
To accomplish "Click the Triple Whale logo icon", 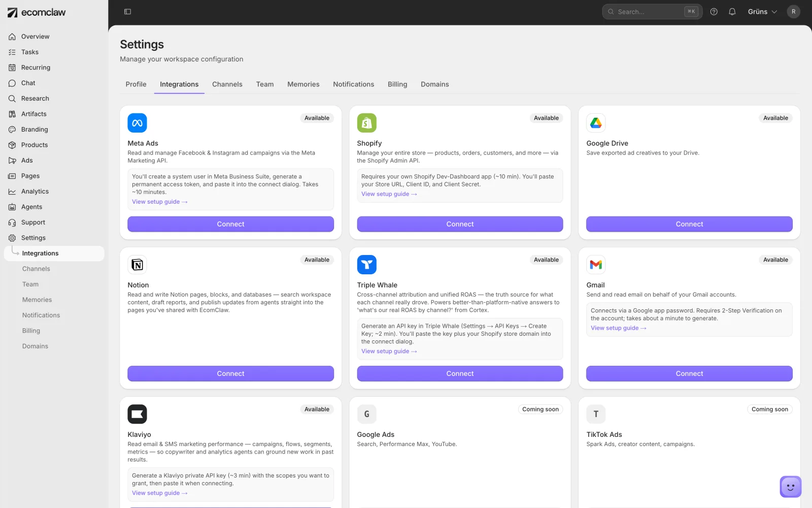I will (367, 265).
